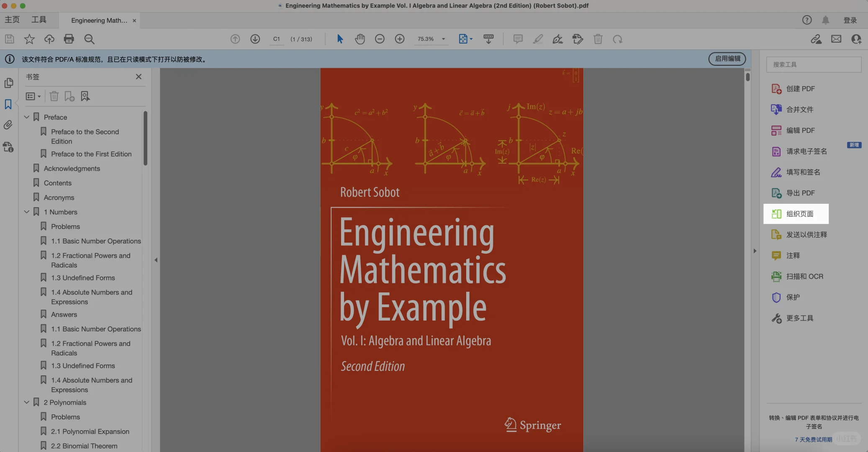
Task: Open the 编辑 PDF tool
Action: [x=794, y=130]
